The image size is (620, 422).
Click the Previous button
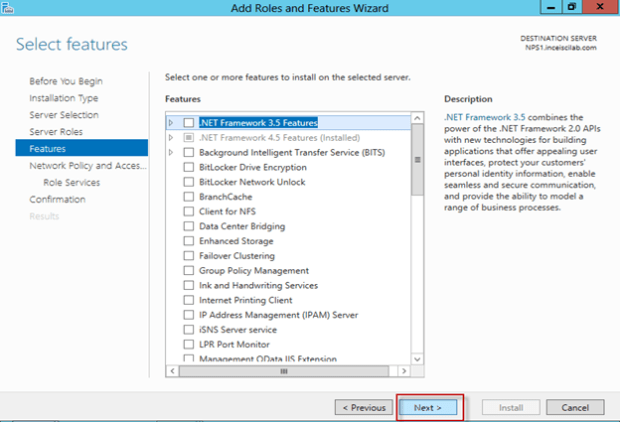click(363, 407)
